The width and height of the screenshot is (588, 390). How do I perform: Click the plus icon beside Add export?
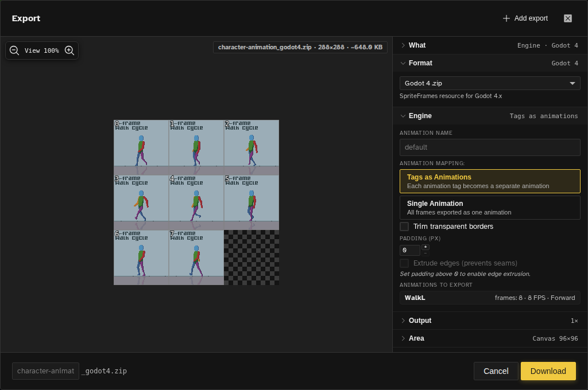point(506,18)
